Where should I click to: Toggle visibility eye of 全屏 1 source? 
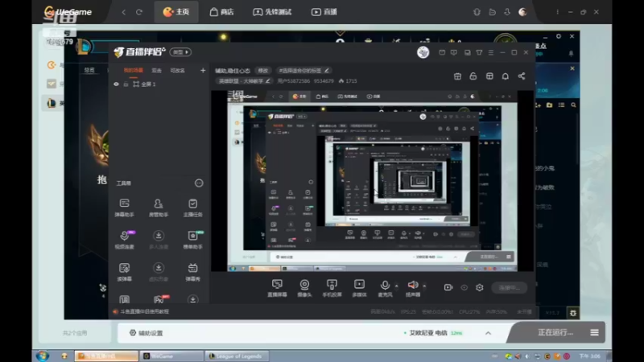pos(116,84)
